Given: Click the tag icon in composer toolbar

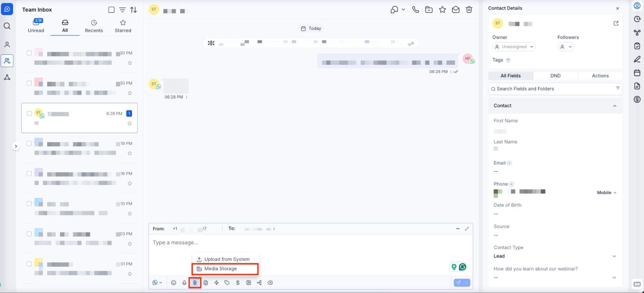Looking at the screenshot, I should (x=227, y=283).
